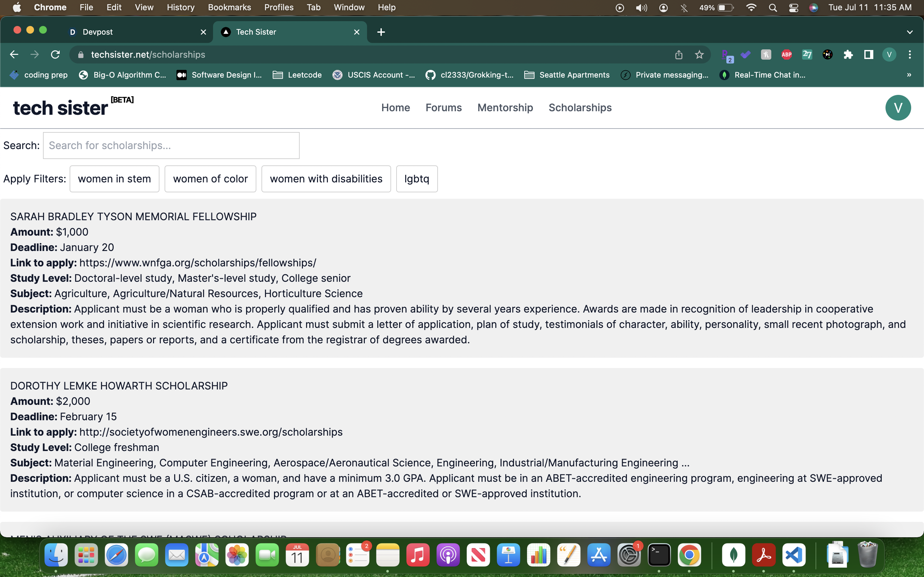Reload the Tech Sister page
This screenshot has width=924, height=577.
tap(56, 54)
